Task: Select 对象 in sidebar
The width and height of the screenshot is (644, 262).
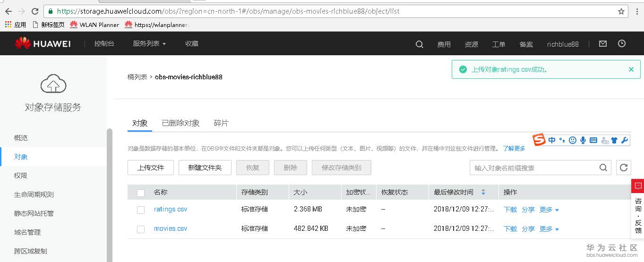Action: [x=53, y=157]
